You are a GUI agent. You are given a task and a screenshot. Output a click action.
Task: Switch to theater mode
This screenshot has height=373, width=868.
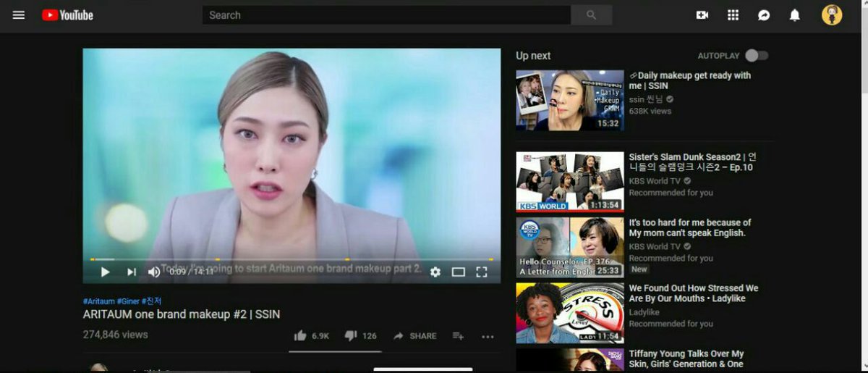click(458, 272)
